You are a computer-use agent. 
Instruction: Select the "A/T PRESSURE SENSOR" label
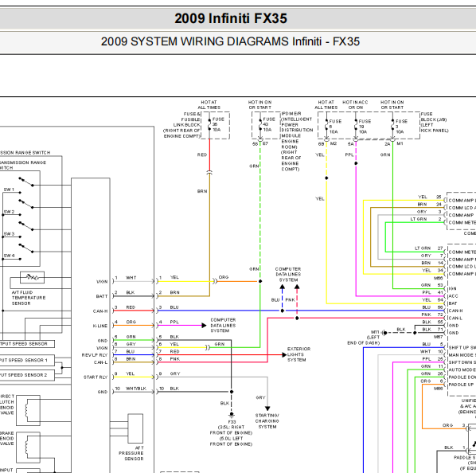click(x=131, y=453)
